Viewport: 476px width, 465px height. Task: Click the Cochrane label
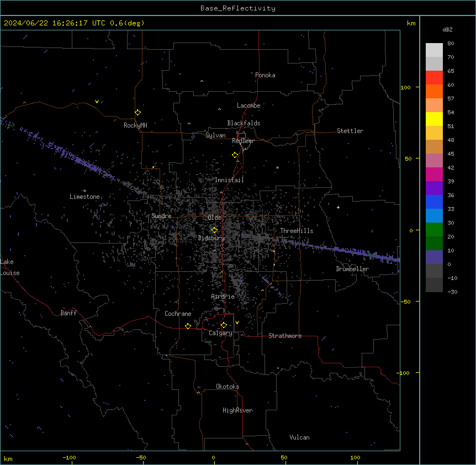click(x=178, y=314)
